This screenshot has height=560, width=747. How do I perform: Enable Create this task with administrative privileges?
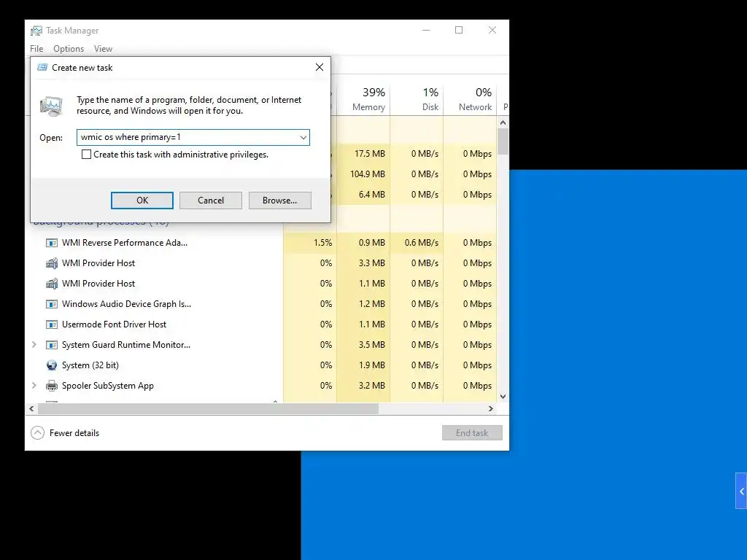coord(86,155)
